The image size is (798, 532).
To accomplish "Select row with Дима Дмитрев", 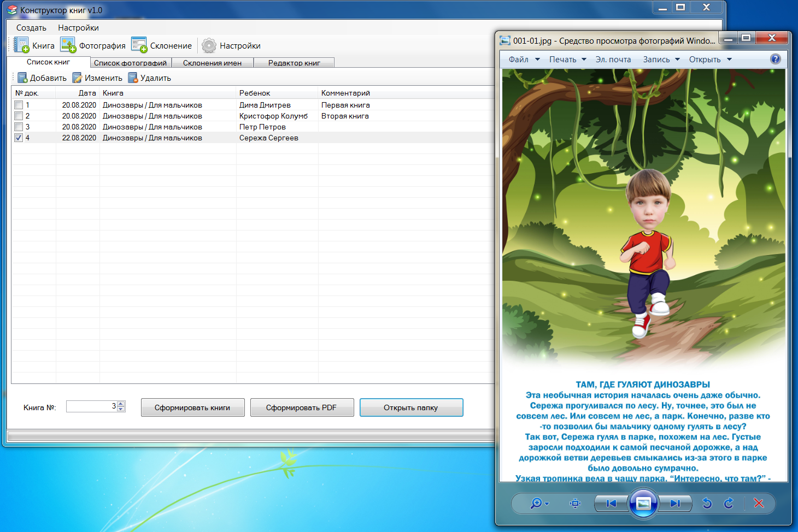I will (x=253, y=105).
